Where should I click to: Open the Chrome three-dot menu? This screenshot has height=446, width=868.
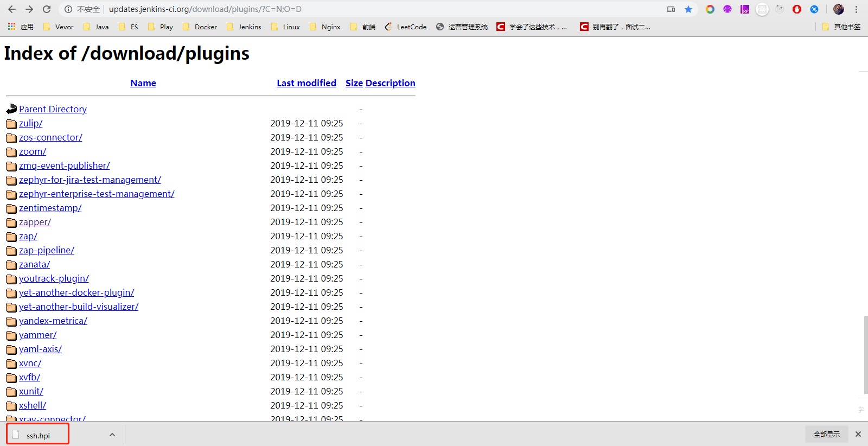857,9
